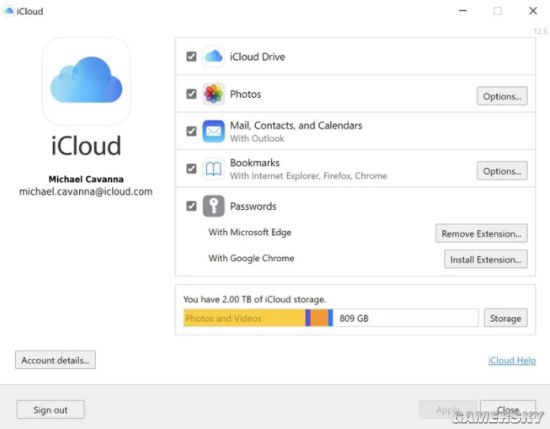Click Remove Extension for Microsoft Edge
Viewport: 550px width, 429px height.
[481, 233]
